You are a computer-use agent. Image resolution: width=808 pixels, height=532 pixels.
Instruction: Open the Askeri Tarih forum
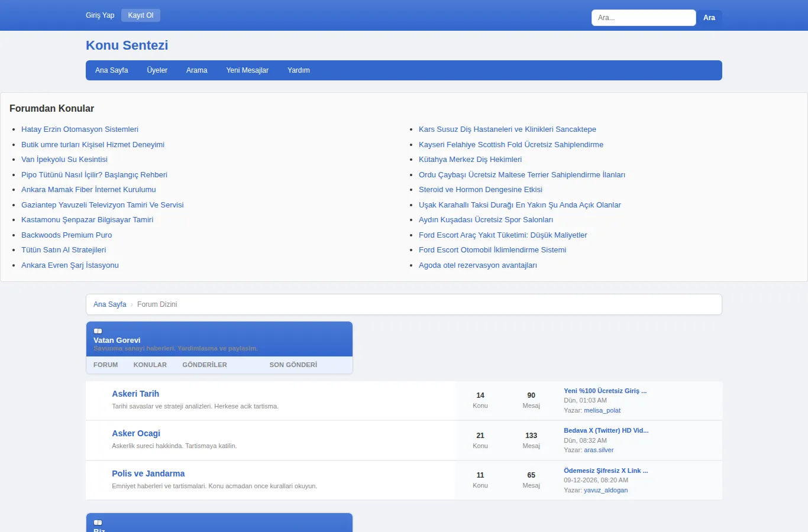pyautogui.click(x=135, y=394)
